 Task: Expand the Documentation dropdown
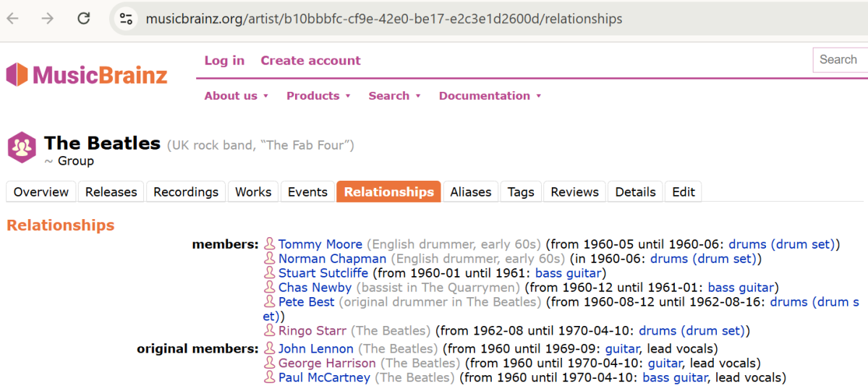pyautogui.click(x=490, y=95)
